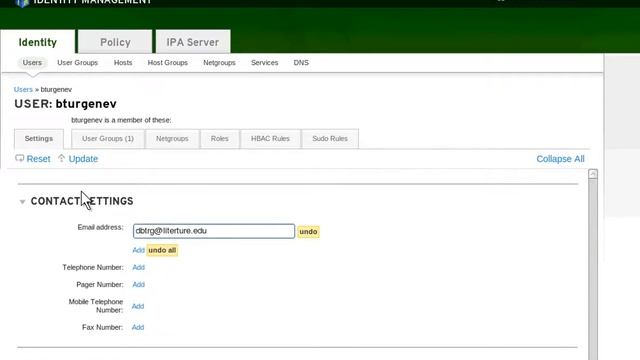Click the Reset link
The height and width of the screenshot is (360, 640).
pos(38,159)
